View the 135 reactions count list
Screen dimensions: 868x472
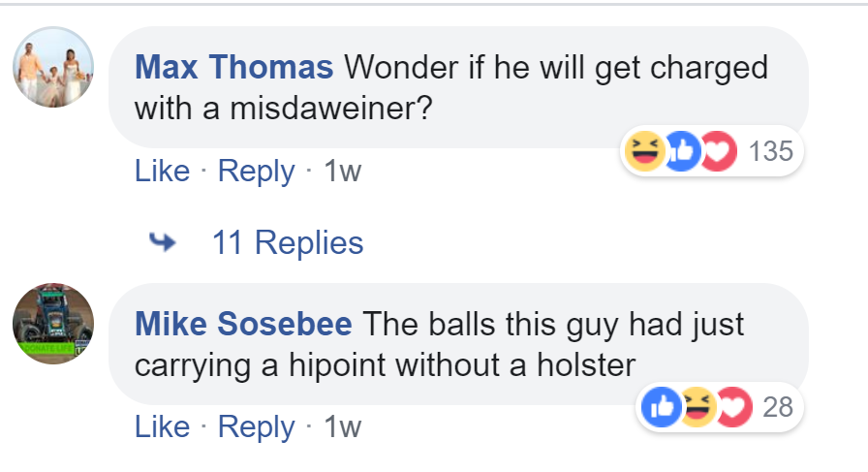coord(771,151)
